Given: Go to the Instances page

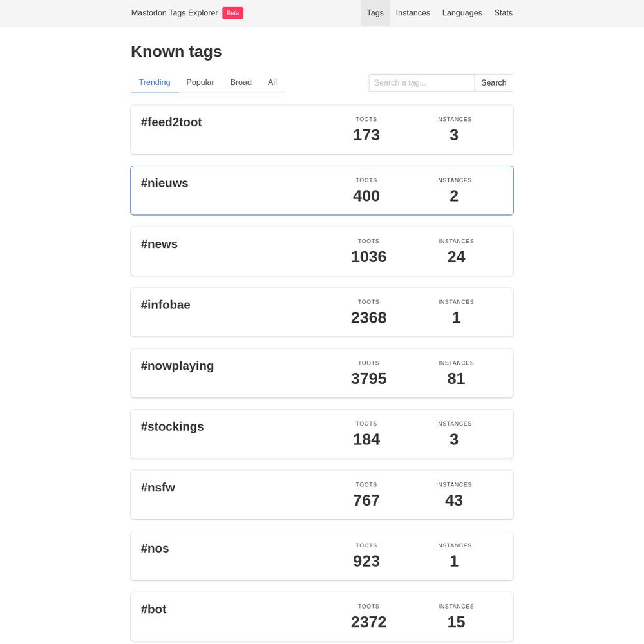Looking at the screenshot, I should [x=413, y=13].
